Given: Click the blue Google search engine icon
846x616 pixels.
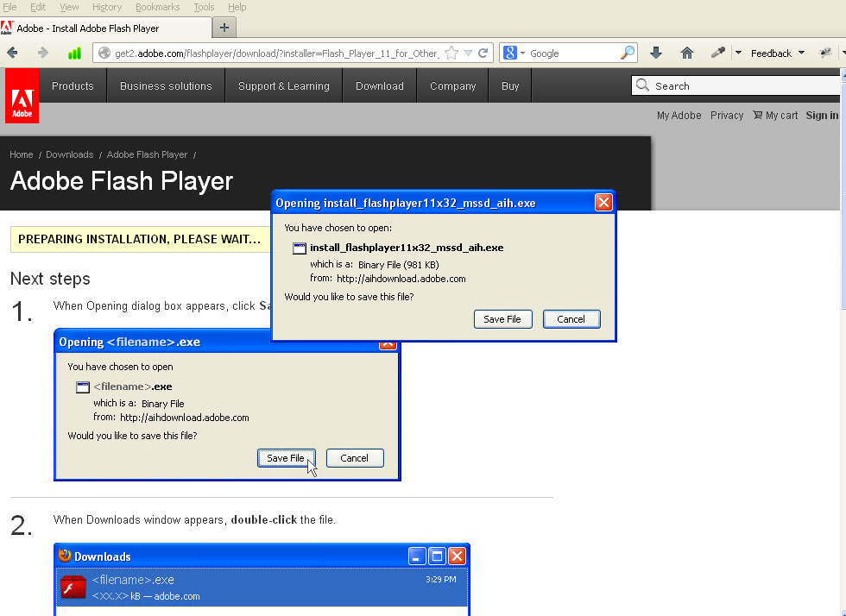Looking at the screenshot, I should click(x=510, y=53).
